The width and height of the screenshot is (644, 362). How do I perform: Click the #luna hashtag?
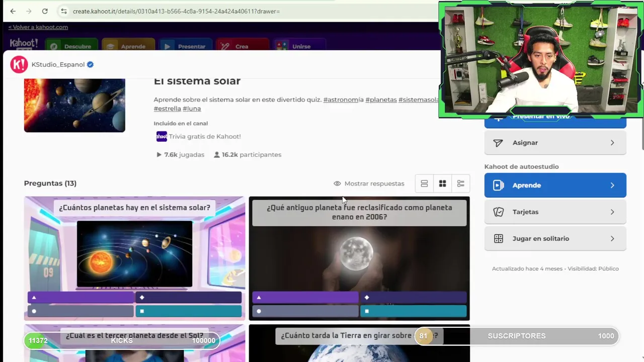tap(192, 109)
